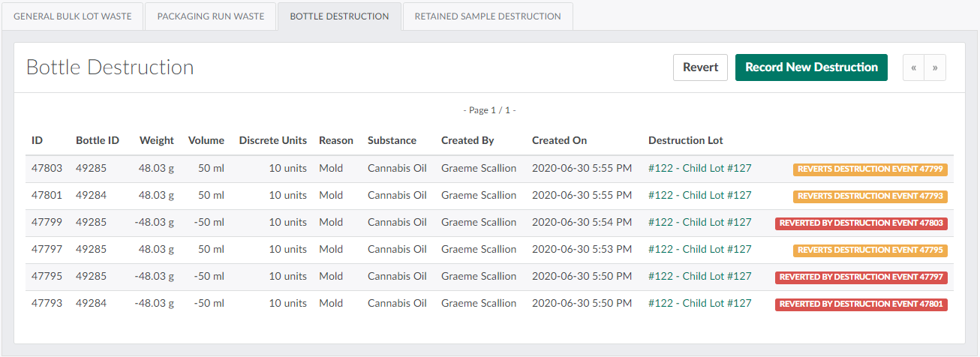The width and height of the screenshot is (980, 357).
Task: Open Retained Sample Destruction tab
Action: pyautogui.click(x=488, y=16)
